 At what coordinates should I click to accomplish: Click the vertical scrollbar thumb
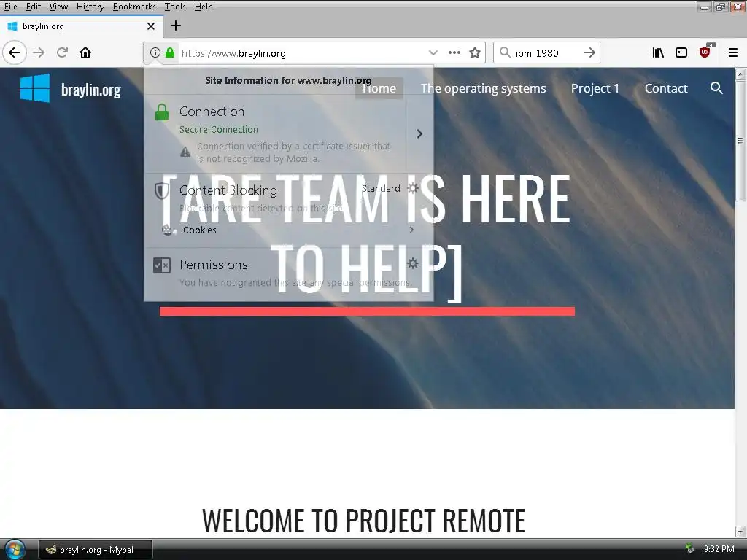tap(740, 141)
